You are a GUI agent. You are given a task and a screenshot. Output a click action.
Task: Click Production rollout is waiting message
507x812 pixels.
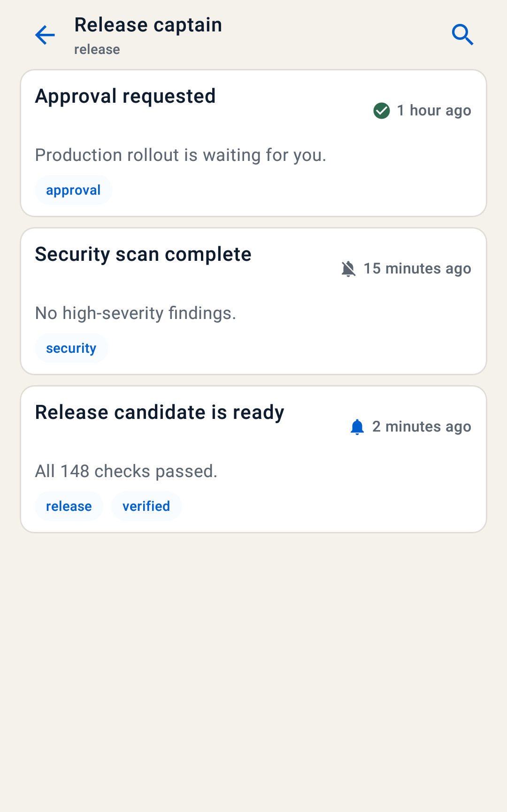[181, 155]
